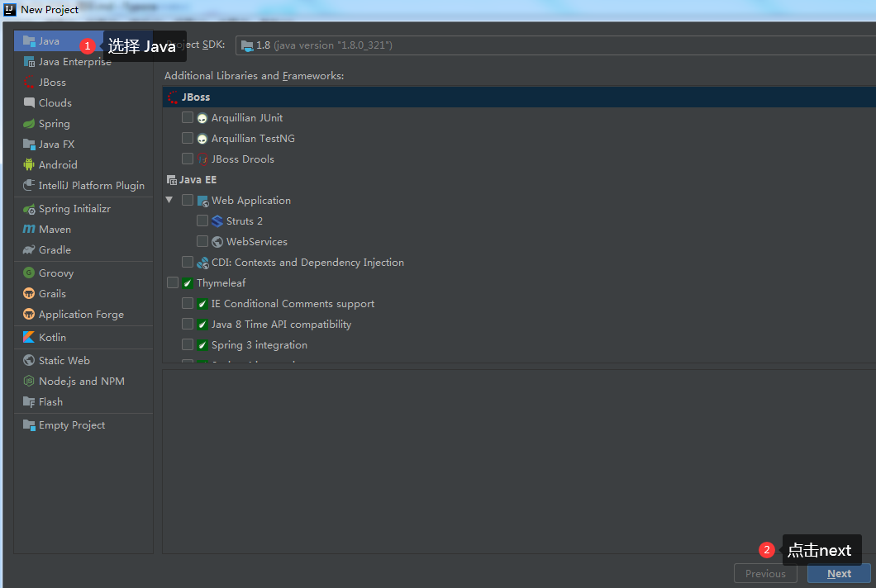876x588 pixels.
Task: Click the Arquillian TestNG icon
Action: (x=202, y=139)
